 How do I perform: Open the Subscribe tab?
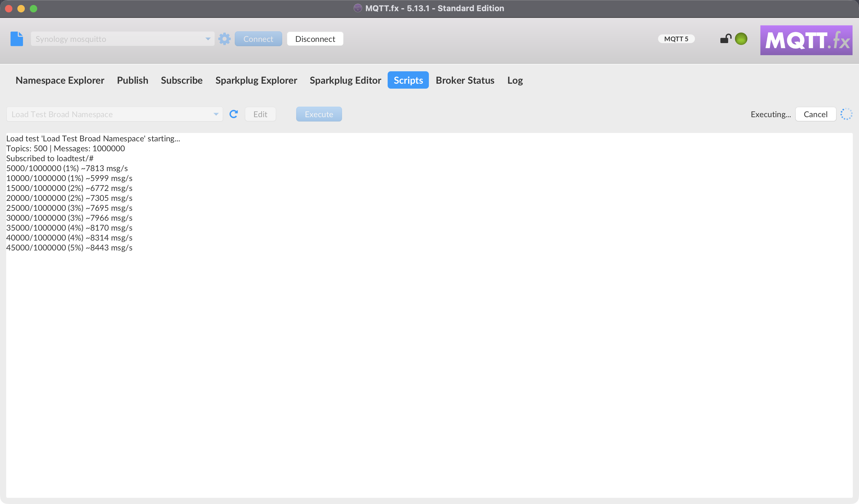(182, 80)
